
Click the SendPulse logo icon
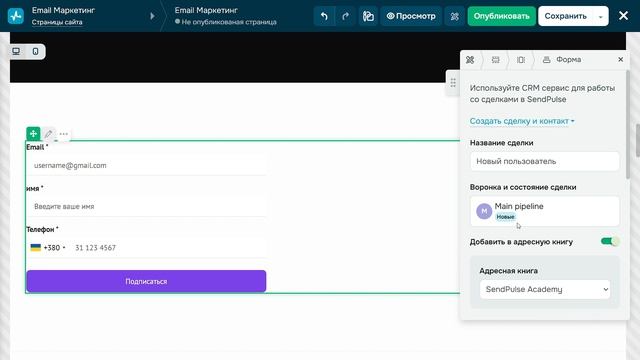coord(16,16)
